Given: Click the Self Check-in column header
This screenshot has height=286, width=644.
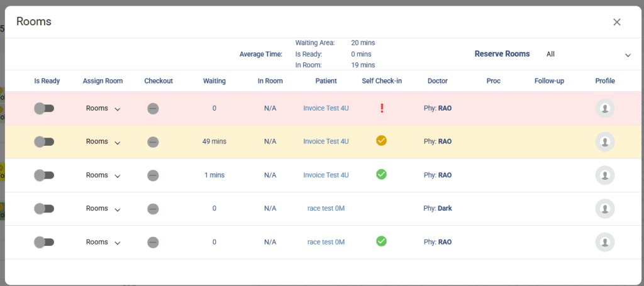Looking at the screenshot, I should coord(381,81).
